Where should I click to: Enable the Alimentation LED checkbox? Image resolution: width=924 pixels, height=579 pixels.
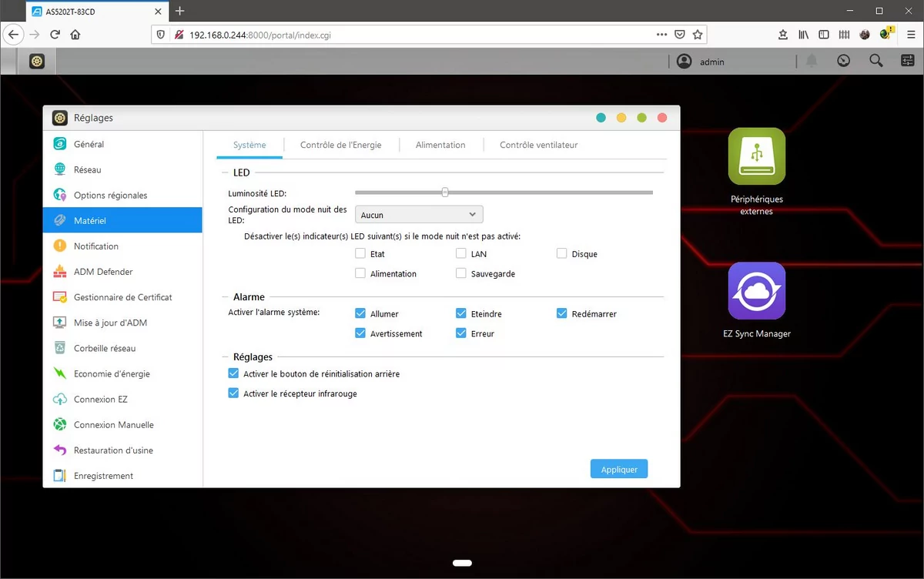[x=360, y=273]
